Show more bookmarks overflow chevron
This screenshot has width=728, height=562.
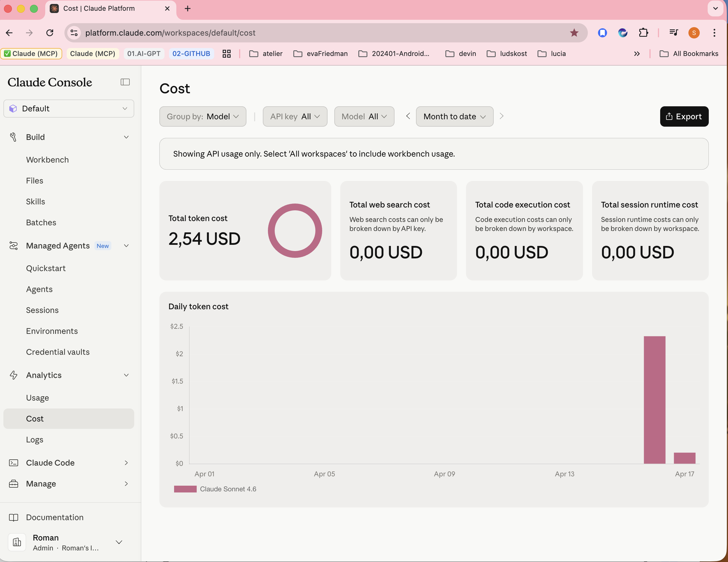(637, 54)
